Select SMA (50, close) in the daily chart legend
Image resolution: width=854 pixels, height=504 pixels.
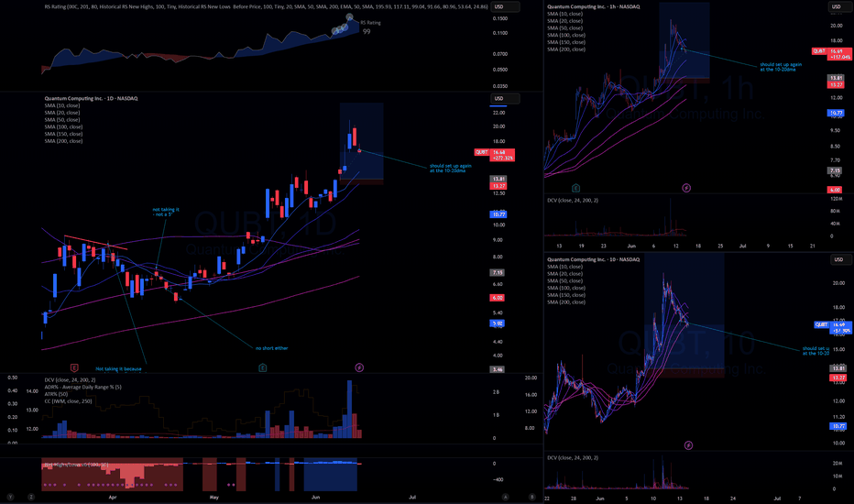[x=62, y=120]
